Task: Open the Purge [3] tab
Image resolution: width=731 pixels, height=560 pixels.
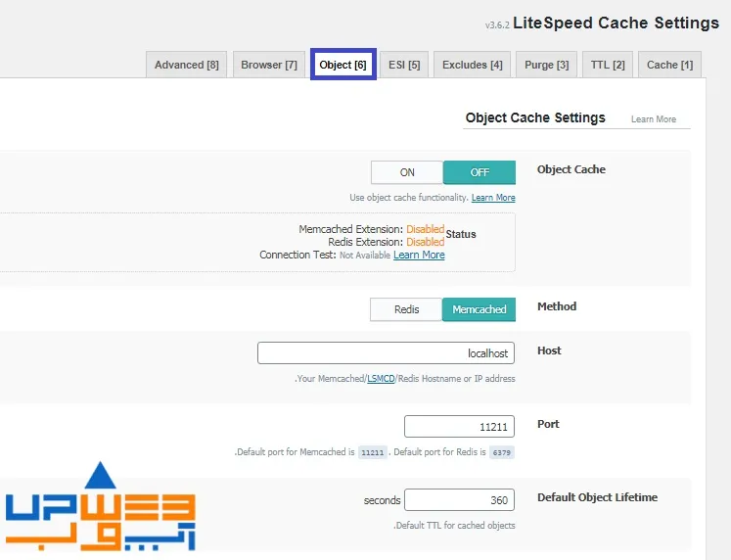Action: click(546, 65)
